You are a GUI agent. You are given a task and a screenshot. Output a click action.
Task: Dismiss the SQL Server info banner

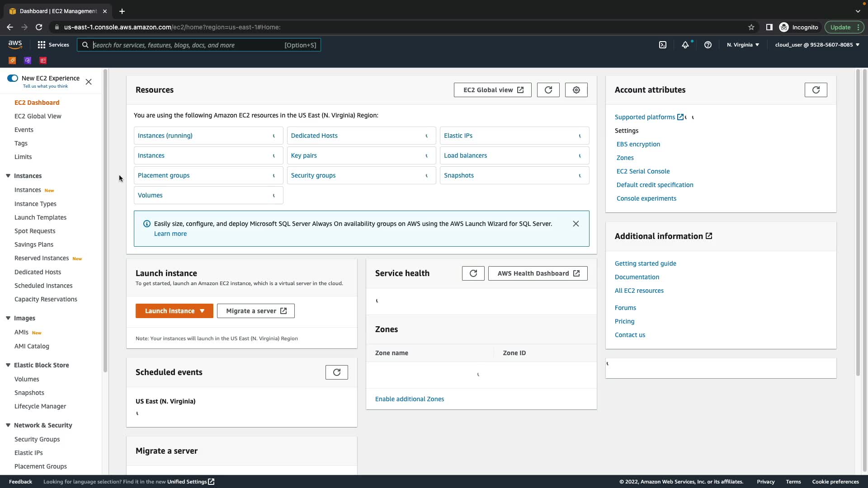click(576, 224)
